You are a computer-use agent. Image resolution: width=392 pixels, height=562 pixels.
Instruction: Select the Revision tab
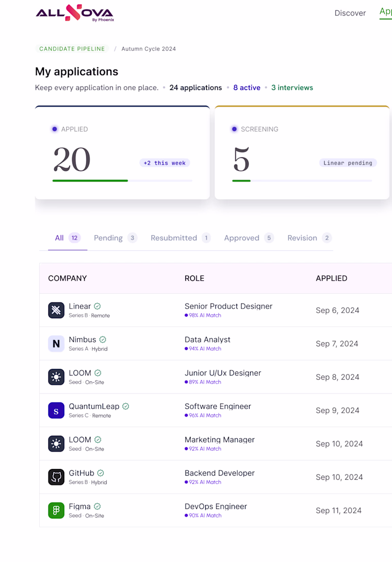pyautogui.click(x=310, y=238)
